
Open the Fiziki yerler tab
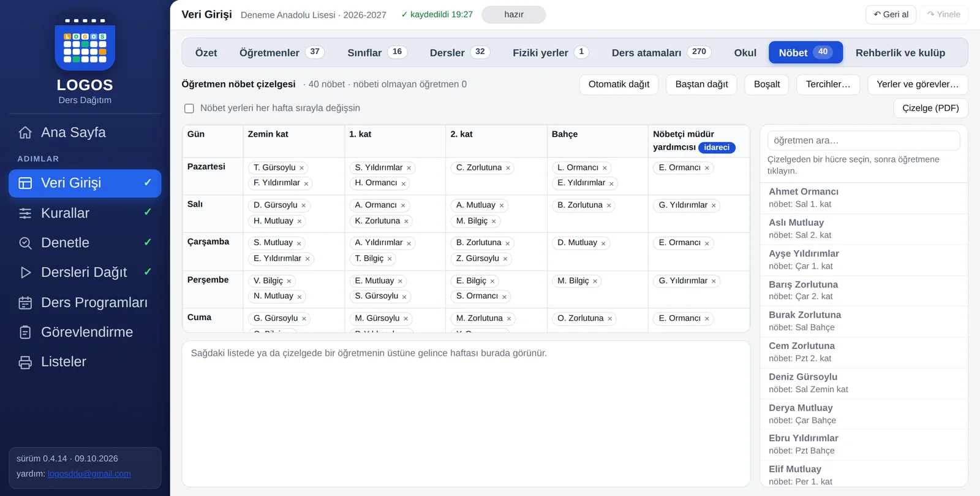[x=551, y=53]
